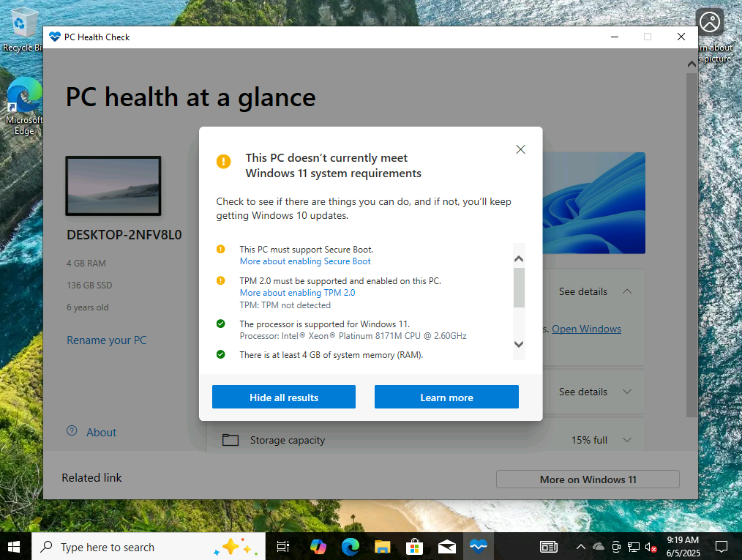Click the About question mark icon
Screen dimensions: 742x560
click(x=72, y=430)
